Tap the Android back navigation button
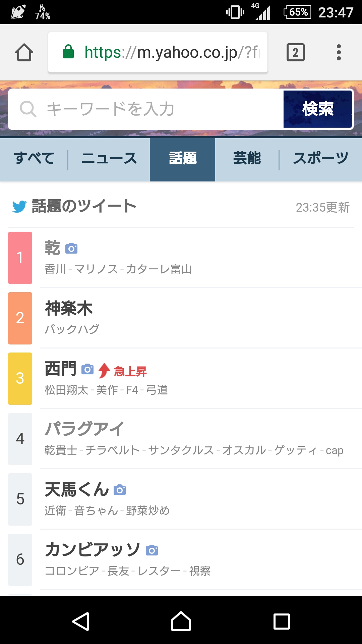Viewport: 362px width, 644px height. 81,622
